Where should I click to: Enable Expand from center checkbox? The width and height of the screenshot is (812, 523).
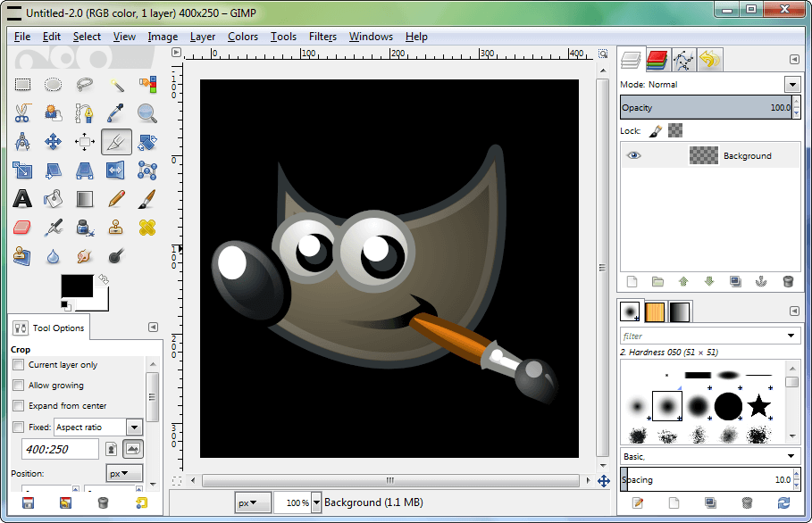(18, 405)
